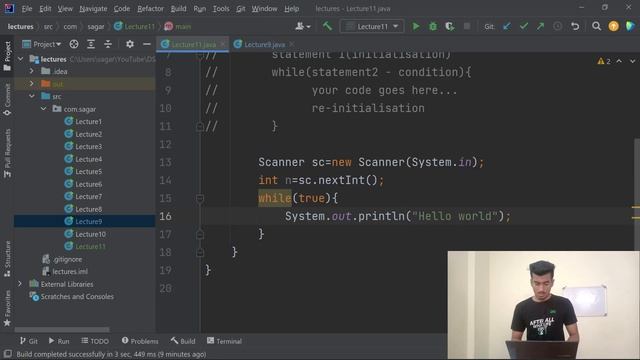The height and width of the screenshot is (360, 640).
Task: Open the Project view selector dropdown
Action: click(x=42, y=44)
